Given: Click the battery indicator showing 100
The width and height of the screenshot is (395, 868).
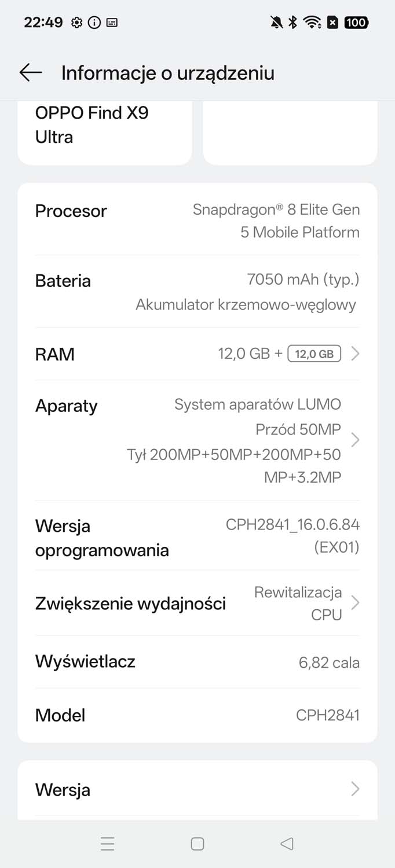Looking at the screenshot, I should click(356, 22).
